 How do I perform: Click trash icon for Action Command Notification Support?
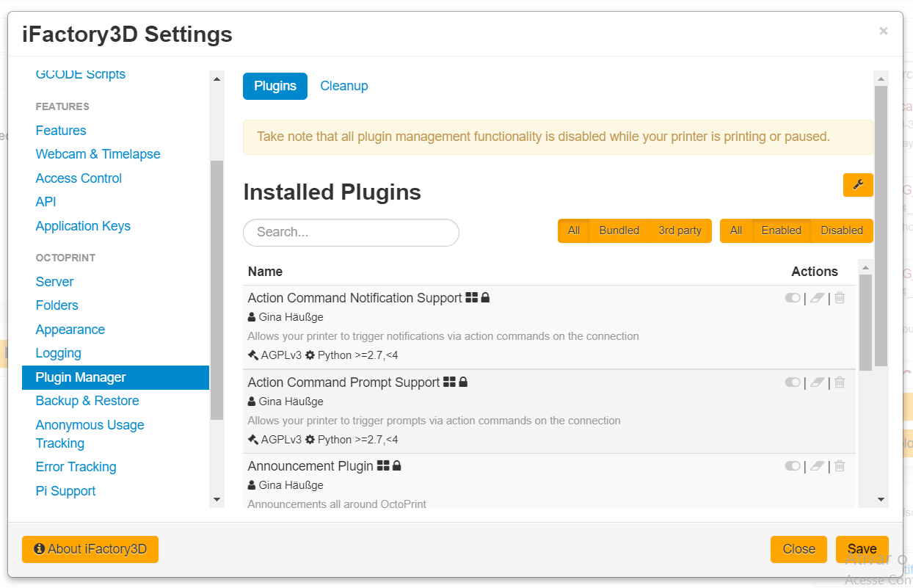pyautogui.click(x=840, y=298)
